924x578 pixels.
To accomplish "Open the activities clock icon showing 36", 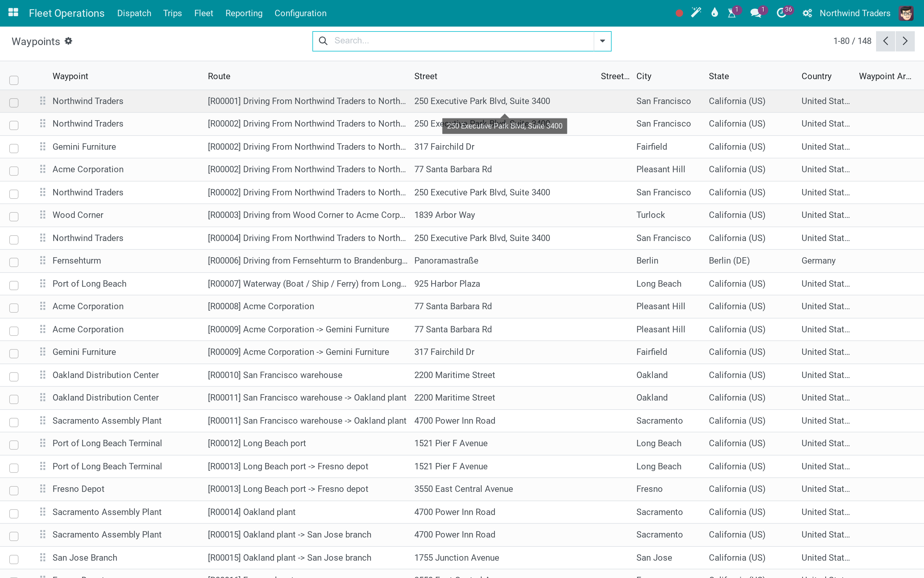I will 782,13.
